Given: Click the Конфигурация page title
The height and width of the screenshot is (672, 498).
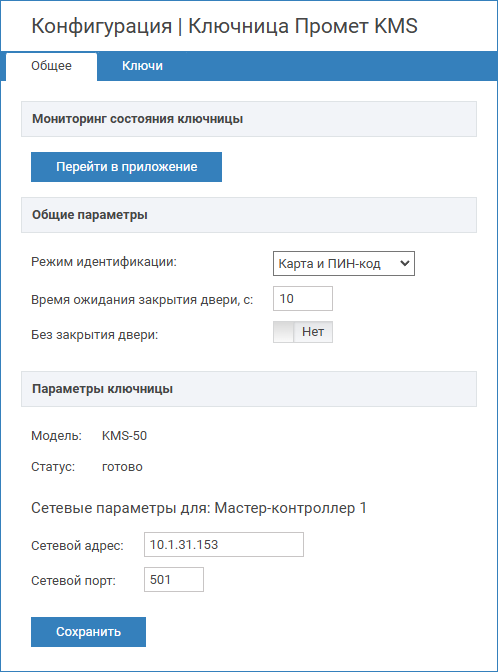Looking at the screenshot, I should 225,26.
